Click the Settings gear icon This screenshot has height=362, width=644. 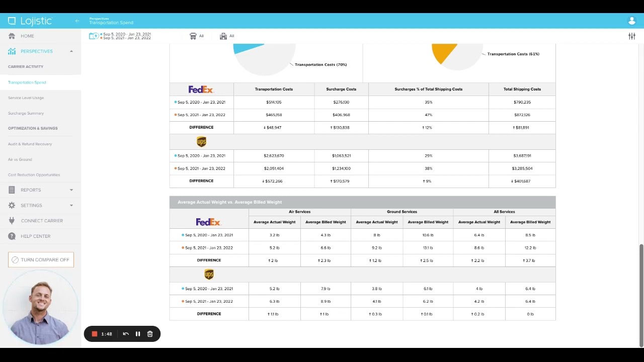pos(12,205)
